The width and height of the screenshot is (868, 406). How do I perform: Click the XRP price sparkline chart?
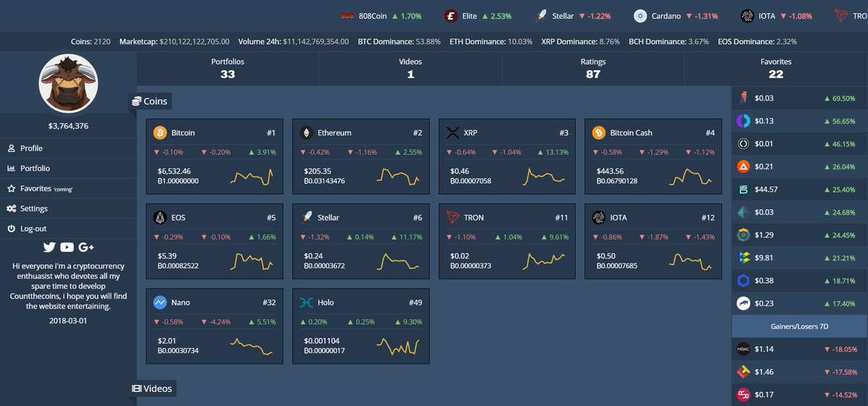point(544,177)
